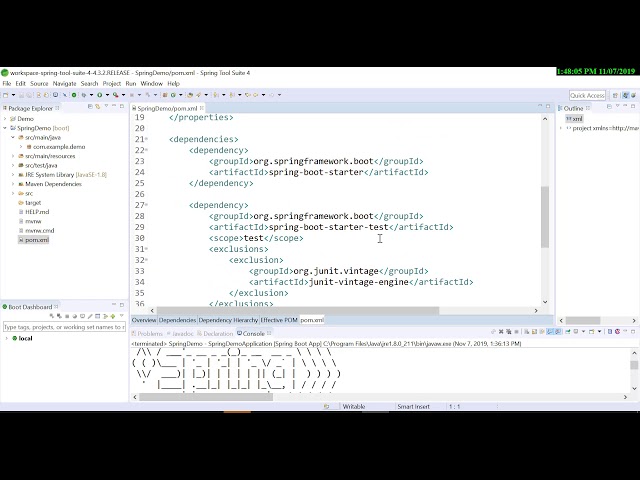Click the Clear Console icon
Viewport: 640px width, 480px height.
(527, 331)
